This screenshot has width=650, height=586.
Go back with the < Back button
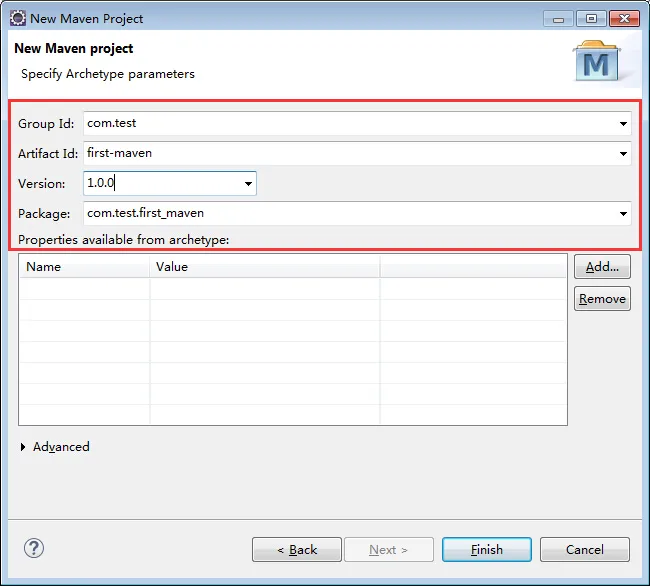point(297,550)
